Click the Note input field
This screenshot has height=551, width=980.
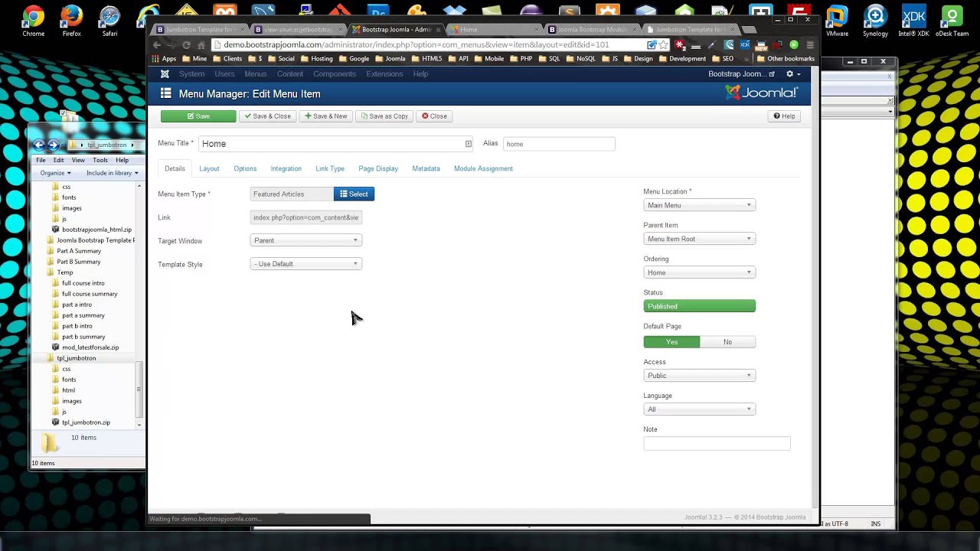coord(717,443)
